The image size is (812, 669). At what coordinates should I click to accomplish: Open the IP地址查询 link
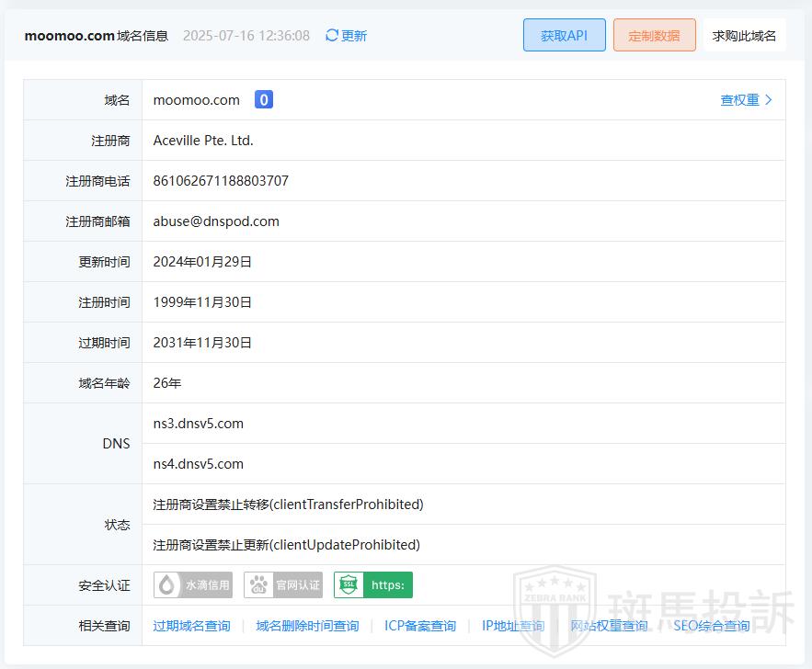click(513, 626)
